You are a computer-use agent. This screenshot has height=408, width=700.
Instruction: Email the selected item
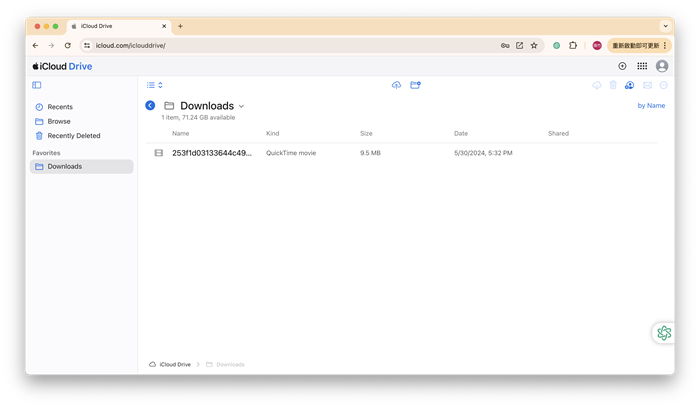click(647, 85)
